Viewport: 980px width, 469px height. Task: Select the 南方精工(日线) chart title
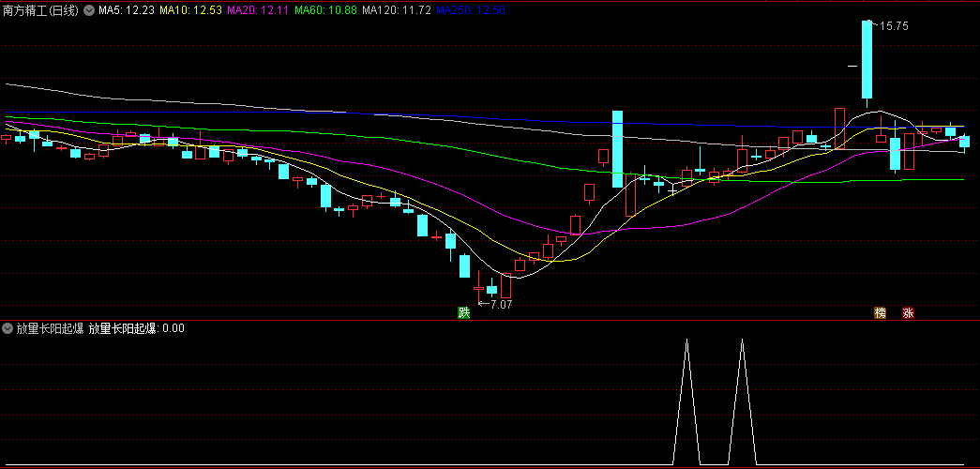click(x=40, y=10)
